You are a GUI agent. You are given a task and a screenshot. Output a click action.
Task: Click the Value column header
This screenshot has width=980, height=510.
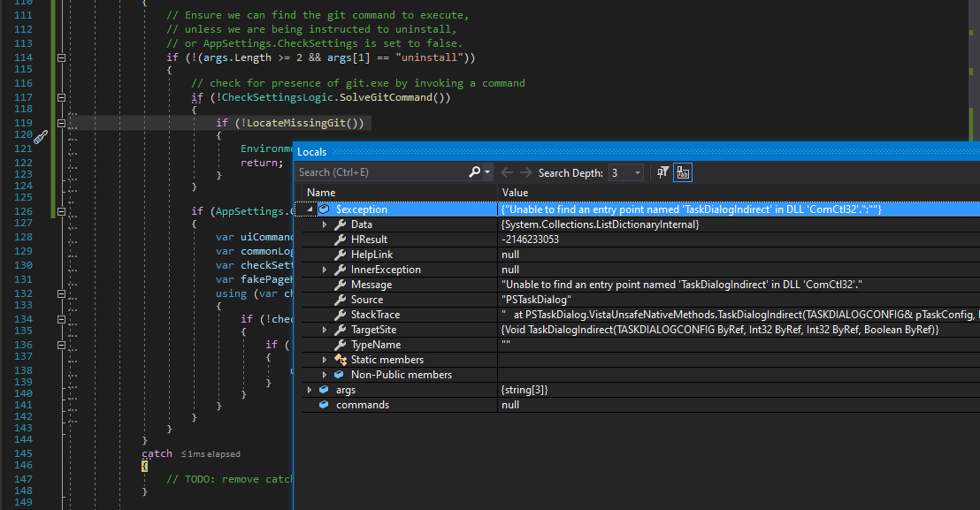point(513,192)
